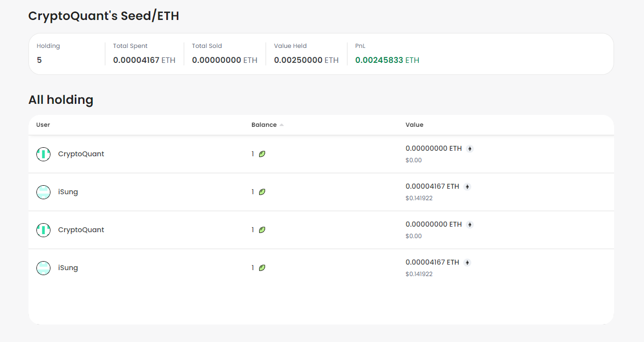Click the avatar in the first CryptoQuant row
The image size is (644, 342).
(x=43, y=154)
